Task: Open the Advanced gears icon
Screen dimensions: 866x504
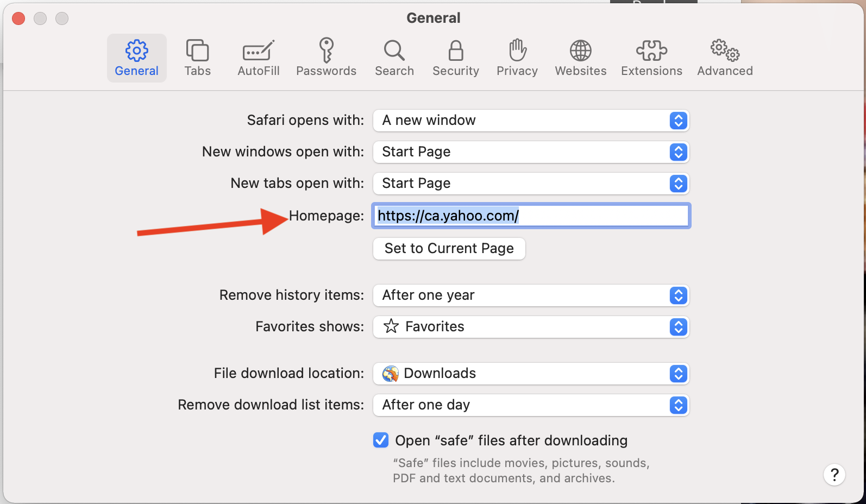Action: [725, 51]
